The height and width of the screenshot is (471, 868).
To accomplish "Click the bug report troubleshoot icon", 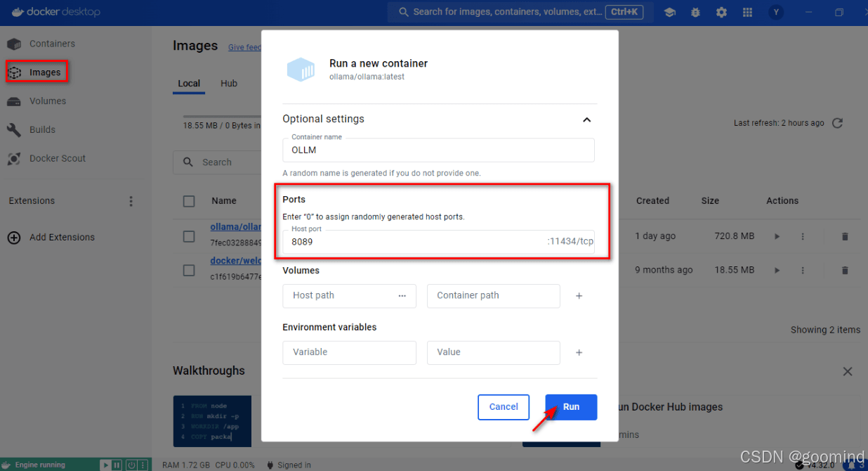I will (695, 12).
